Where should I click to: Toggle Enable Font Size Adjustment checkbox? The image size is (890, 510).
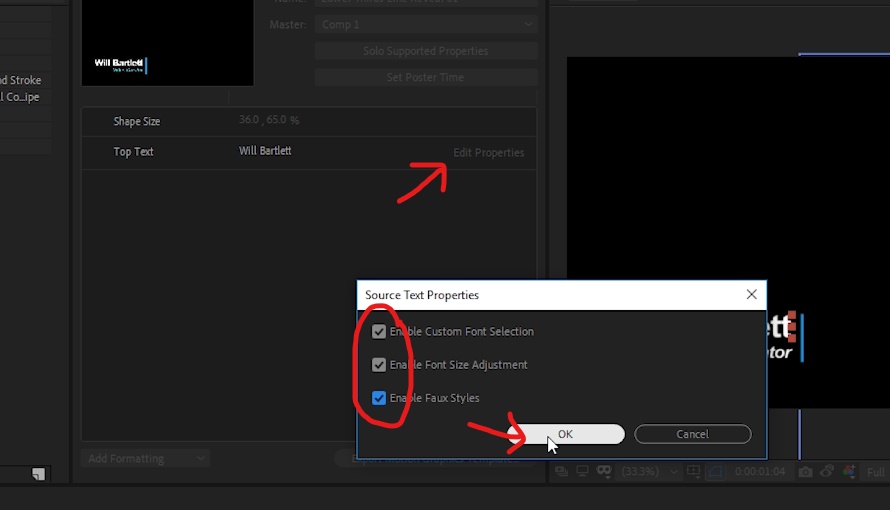379,365
